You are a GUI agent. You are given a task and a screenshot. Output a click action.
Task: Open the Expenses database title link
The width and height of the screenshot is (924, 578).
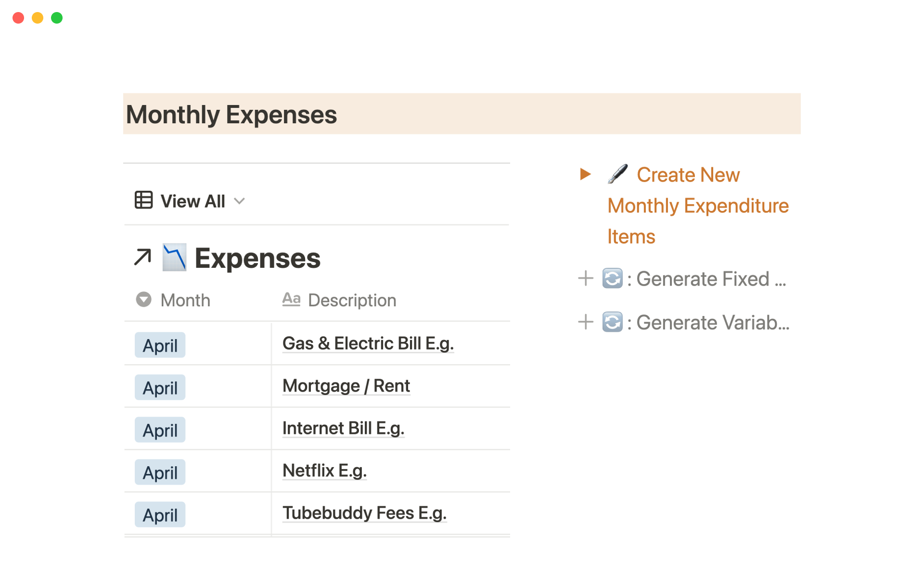(257, 258)
